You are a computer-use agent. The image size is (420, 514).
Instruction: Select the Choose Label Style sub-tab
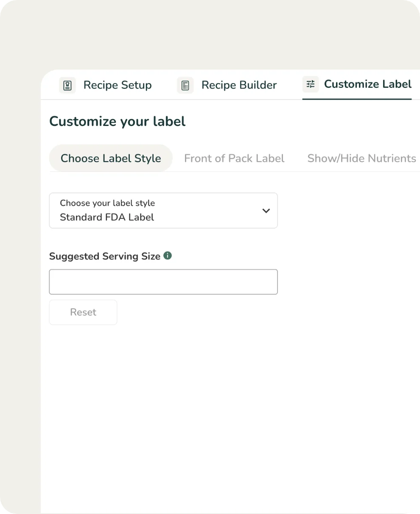tap(111, 158)
